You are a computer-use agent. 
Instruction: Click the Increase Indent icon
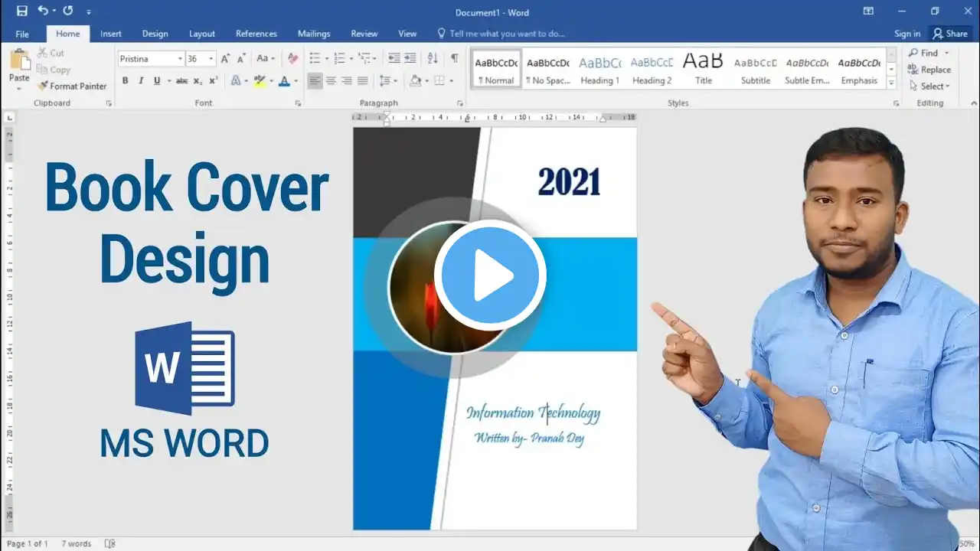pos(410,58)
